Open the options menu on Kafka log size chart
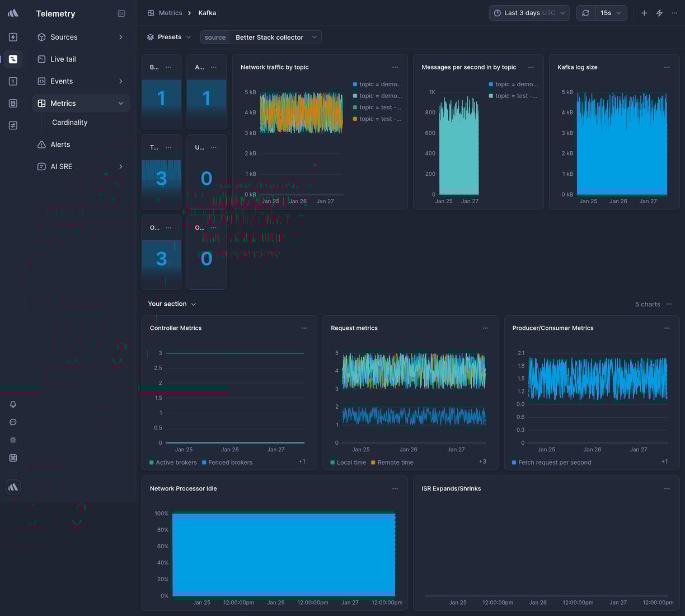685x616 pixels. click(x=667, y=67)
